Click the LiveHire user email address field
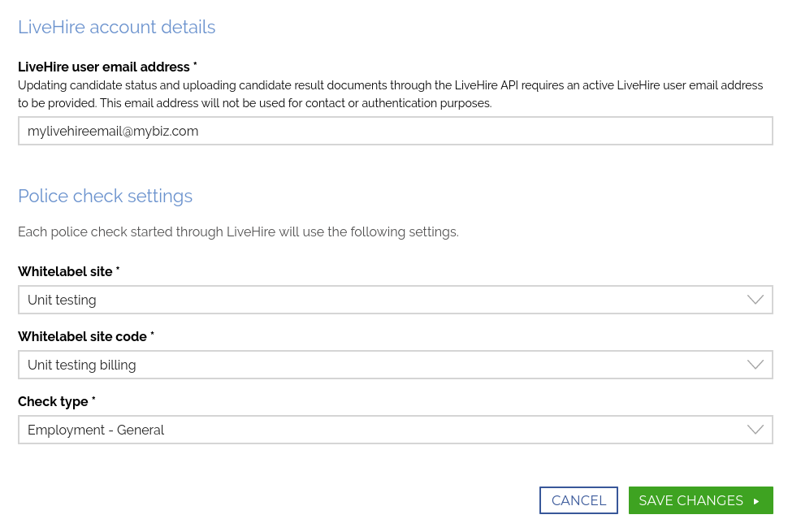Viewport: 801px width, 532px height. (x=395, y=131)
